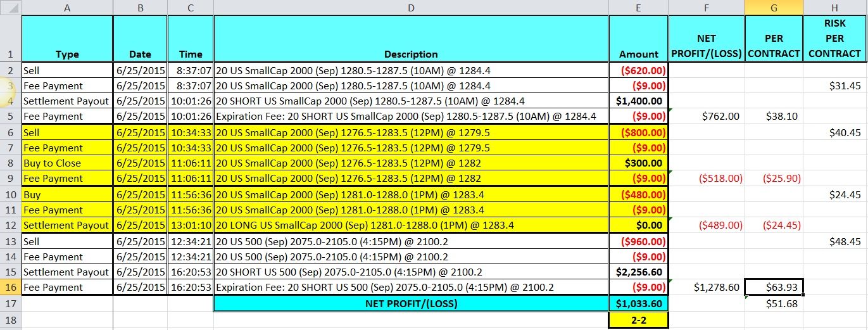Select the 20 SHORT US SmallCap 10AM description
Viewport: 868px width, 330px height.
412,101
